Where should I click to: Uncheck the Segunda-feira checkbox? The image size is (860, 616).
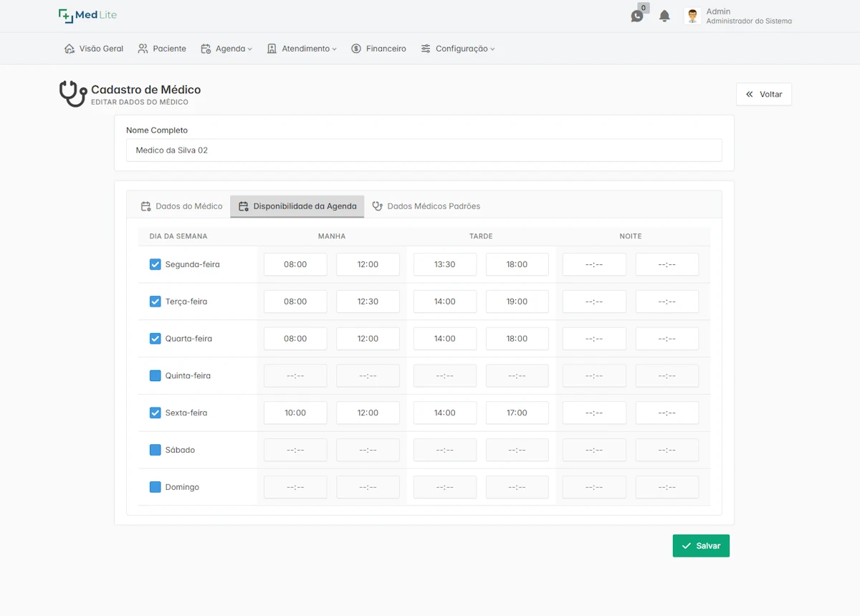coord(155,264)
